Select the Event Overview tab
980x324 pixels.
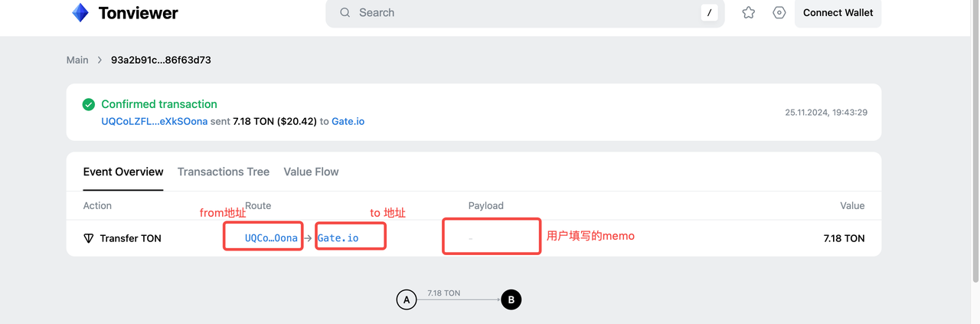(x=123, y=172)
